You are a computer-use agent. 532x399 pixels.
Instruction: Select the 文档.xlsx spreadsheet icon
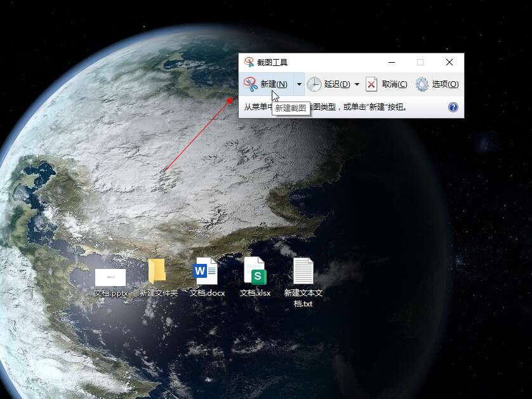[255, 271]
